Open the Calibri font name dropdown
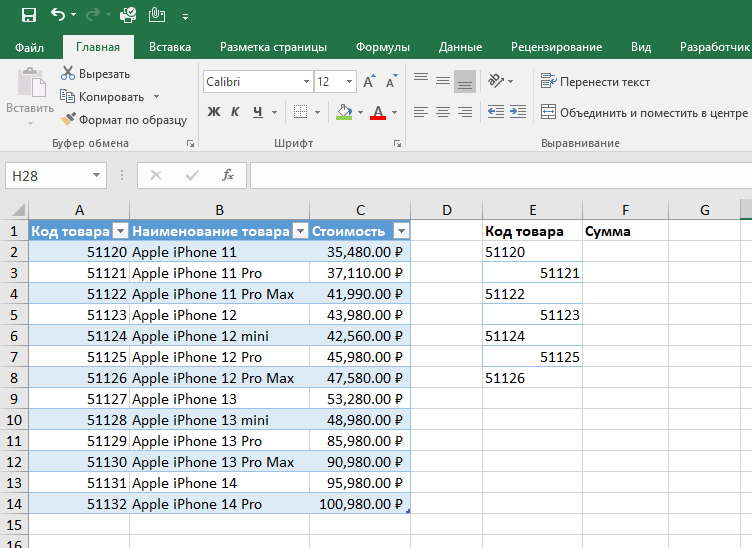This screenshot has width=752, height=548. tap(306, 82)
